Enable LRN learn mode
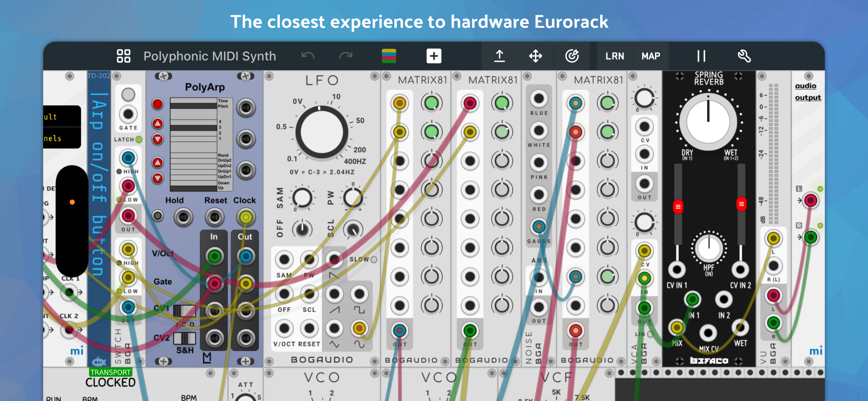Viewport: 868px width, 401px height. click(614, 56)
